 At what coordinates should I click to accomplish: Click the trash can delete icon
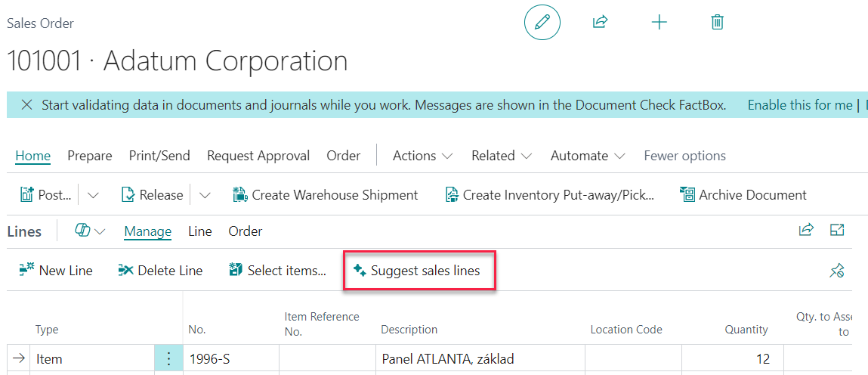pos(717,22)
